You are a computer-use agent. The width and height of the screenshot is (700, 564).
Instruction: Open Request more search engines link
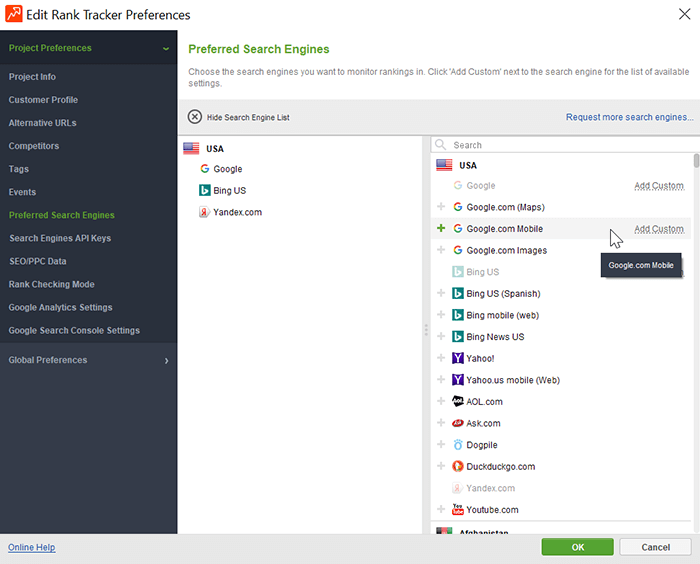click(629, 117)
